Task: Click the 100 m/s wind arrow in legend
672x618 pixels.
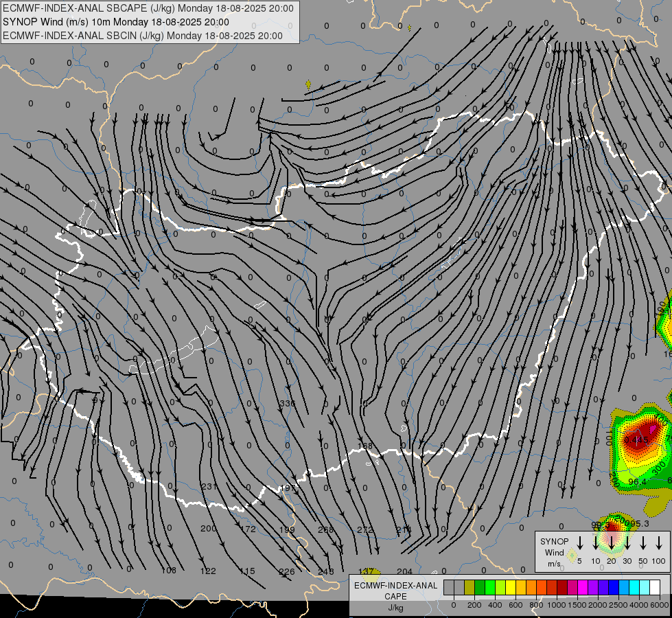Action: (659, 542)
